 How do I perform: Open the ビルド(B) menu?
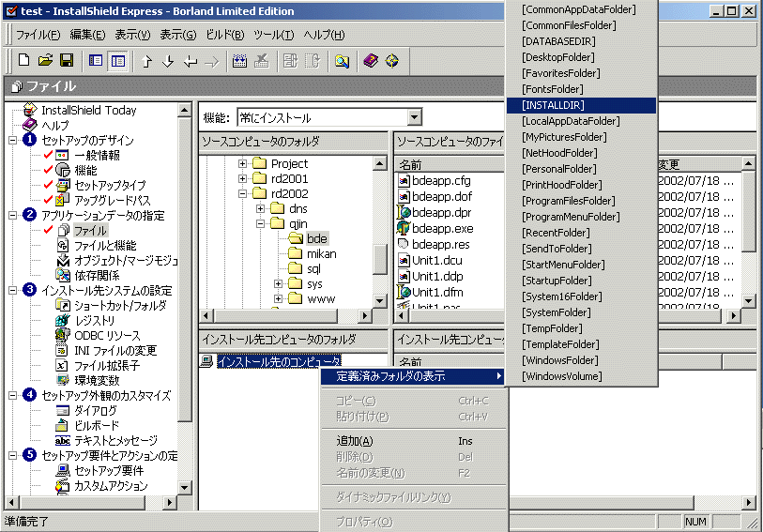coord(225,35)
